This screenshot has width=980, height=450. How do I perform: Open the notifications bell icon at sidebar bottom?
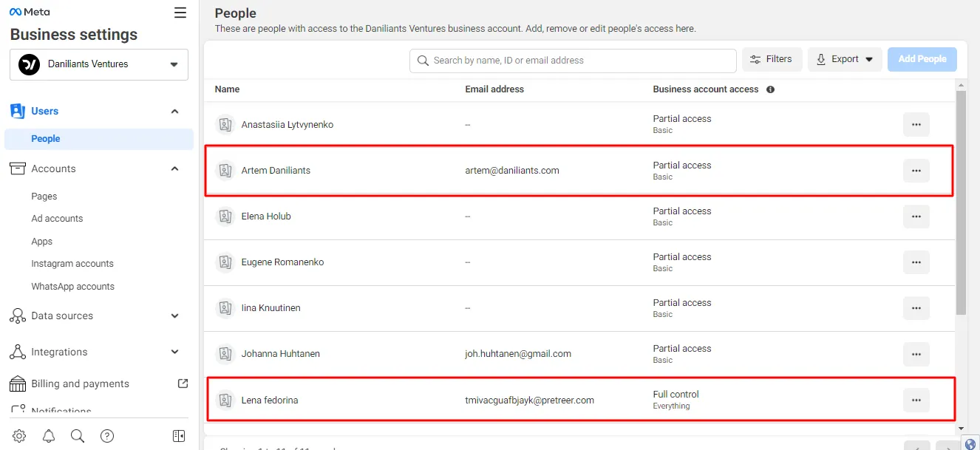49,436
